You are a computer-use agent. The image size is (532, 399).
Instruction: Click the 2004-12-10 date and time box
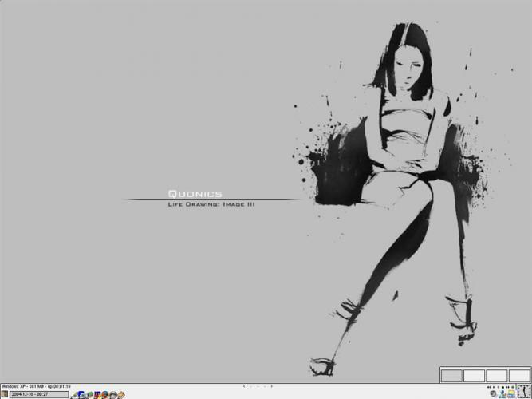tap(40, 394)
